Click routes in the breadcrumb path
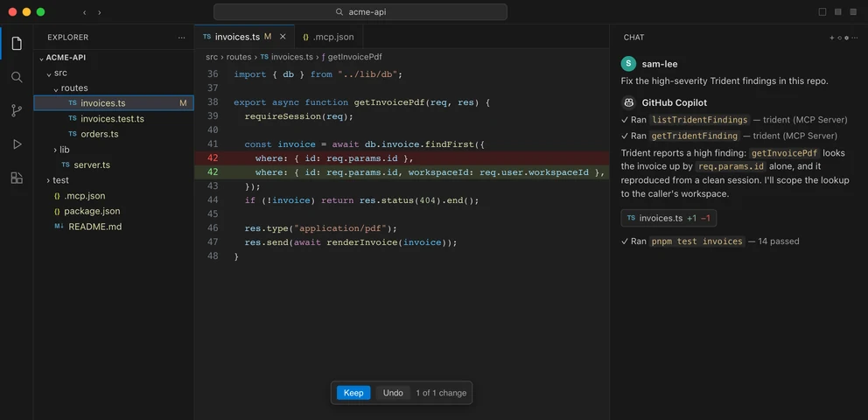The image size is (868, 420). tap(239, 57)
